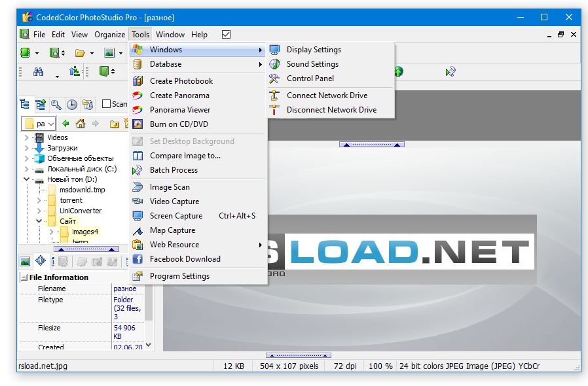Select Panorama Viewer entry

[x=198, y=110]
